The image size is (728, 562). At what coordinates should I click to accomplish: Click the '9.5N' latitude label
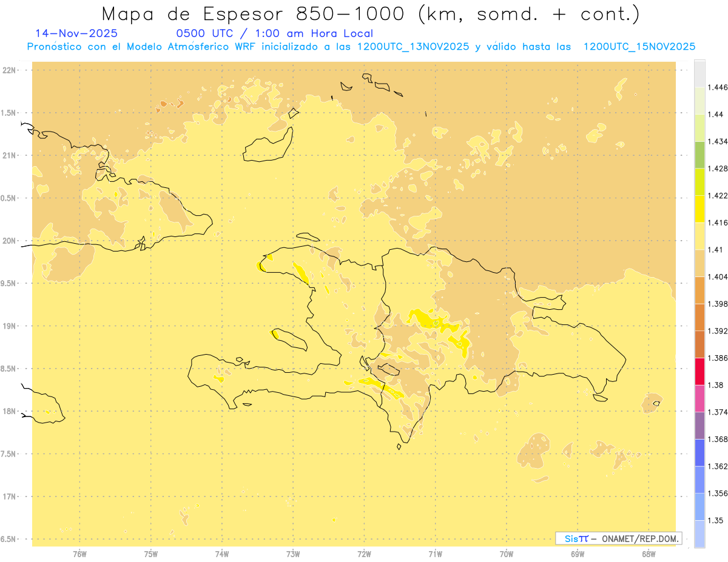[9, 283]
